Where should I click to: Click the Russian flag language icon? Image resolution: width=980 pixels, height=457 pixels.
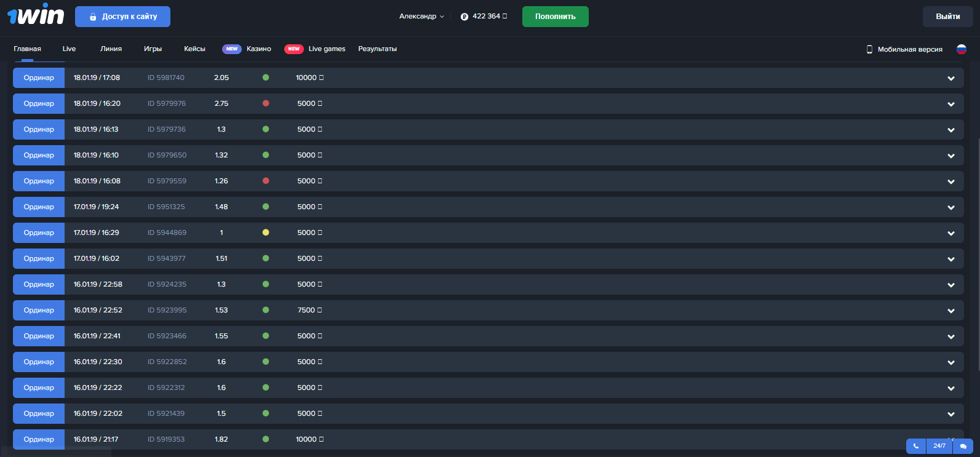pyautogui.click(x=962, y=49)
